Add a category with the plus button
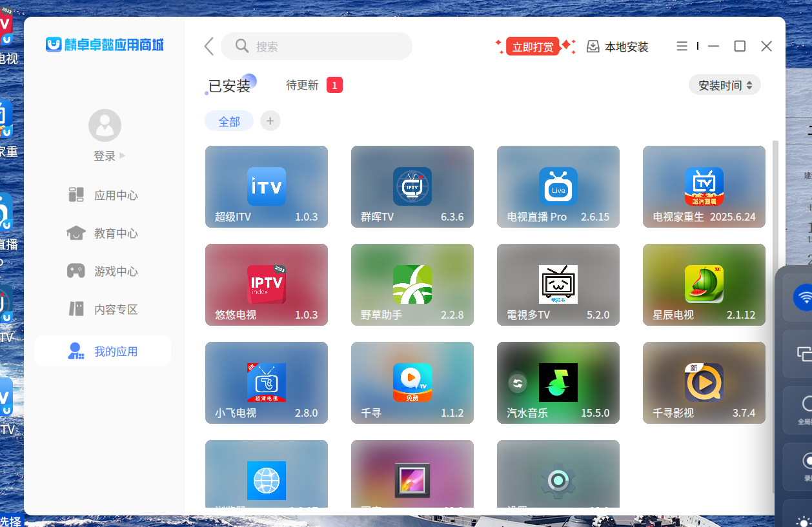This screenshot has width=812, height=527. click(270, 121)
